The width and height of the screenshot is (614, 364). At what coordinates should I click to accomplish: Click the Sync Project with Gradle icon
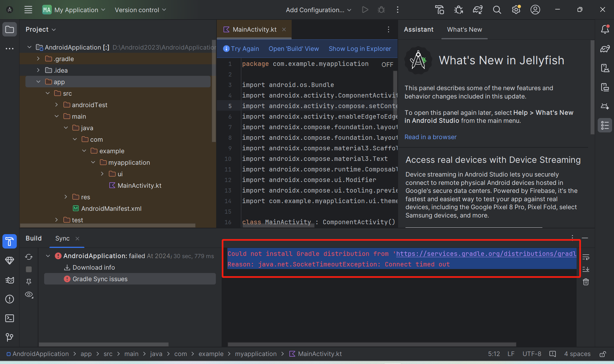(478, 10)
